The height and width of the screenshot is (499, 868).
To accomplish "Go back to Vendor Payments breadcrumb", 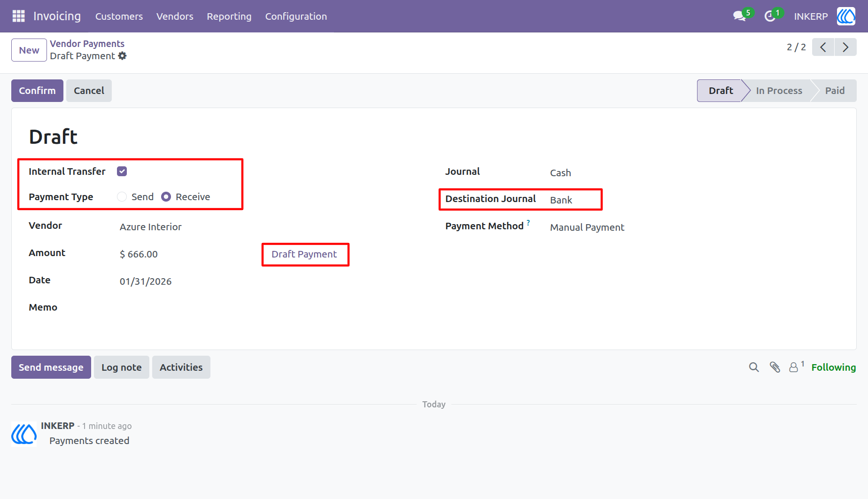I will point(87,44).
